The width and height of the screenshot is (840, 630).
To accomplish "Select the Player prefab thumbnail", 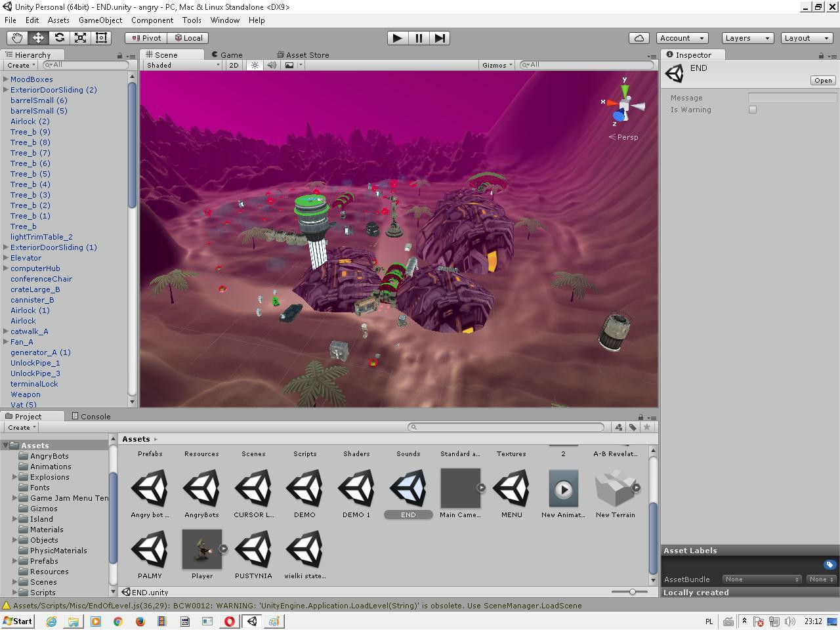I will click(x=202, y=549).
